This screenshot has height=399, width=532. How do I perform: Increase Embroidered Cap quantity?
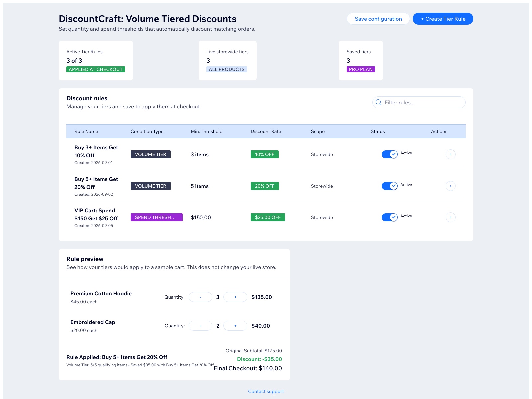click(235, 326)
